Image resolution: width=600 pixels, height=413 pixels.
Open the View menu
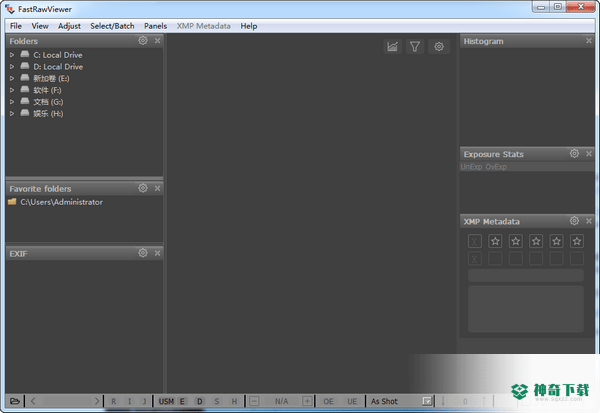coord(40,26)
